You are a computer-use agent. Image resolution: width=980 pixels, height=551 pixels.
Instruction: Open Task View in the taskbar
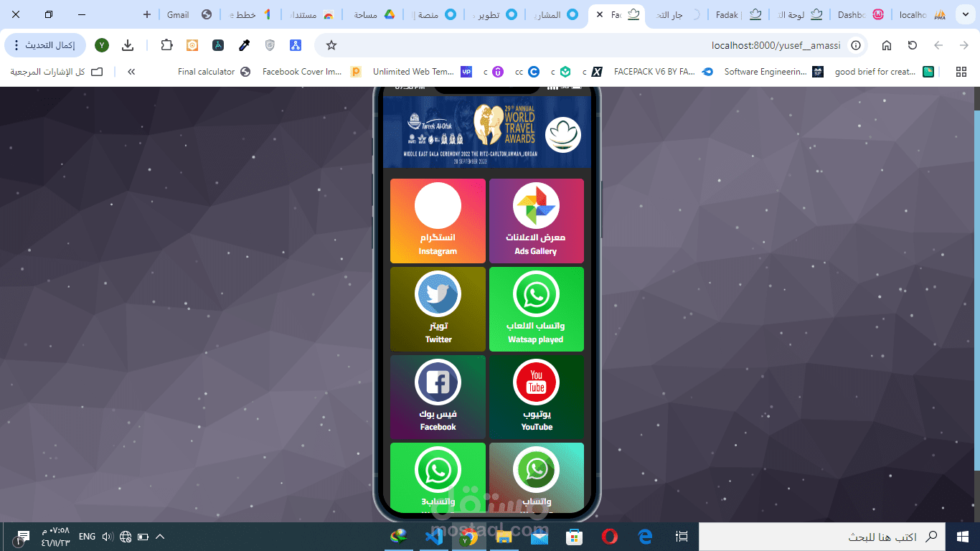[x=682, y=537]
